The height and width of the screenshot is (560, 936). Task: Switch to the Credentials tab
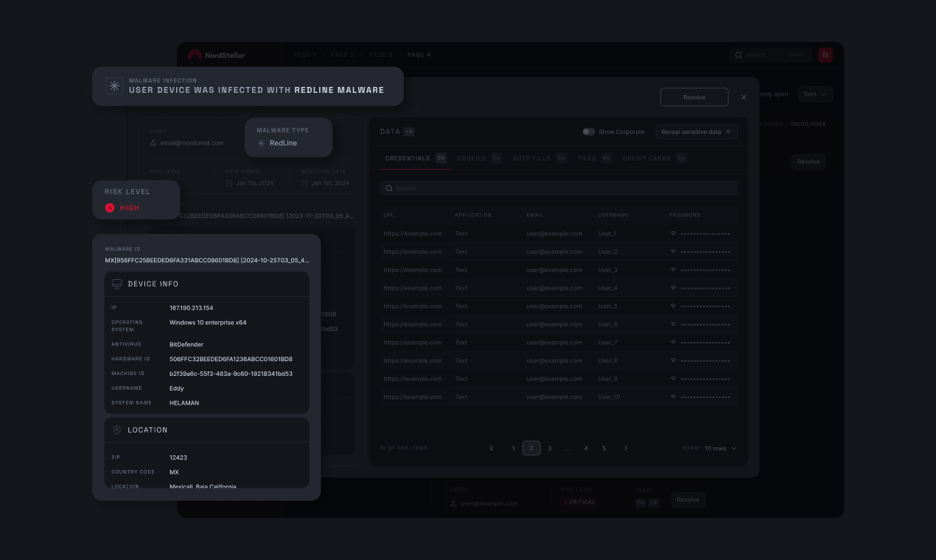[x=416, y=158]
